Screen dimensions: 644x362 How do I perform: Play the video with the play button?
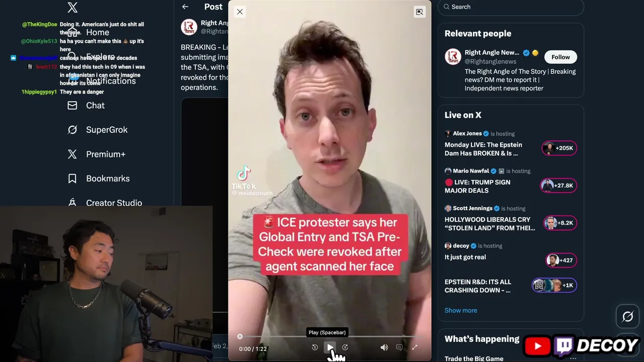tap(330, 347)
